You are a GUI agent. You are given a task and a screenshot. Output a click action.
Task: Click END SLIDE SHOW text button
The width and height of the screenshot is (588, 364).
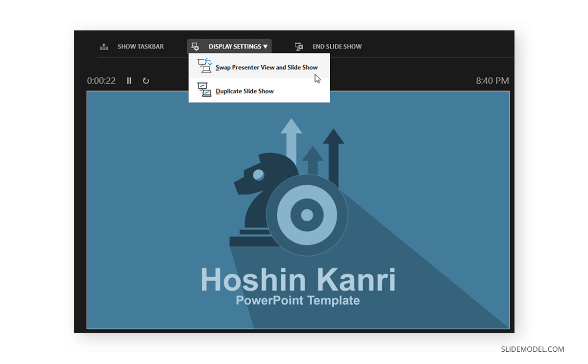coord(337,47)
